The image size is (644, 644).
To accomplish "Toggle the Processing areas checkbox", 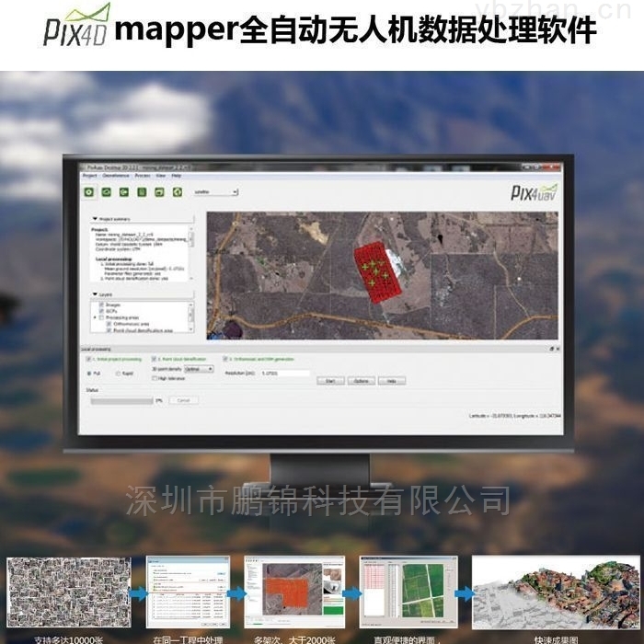I will point(101,317).
